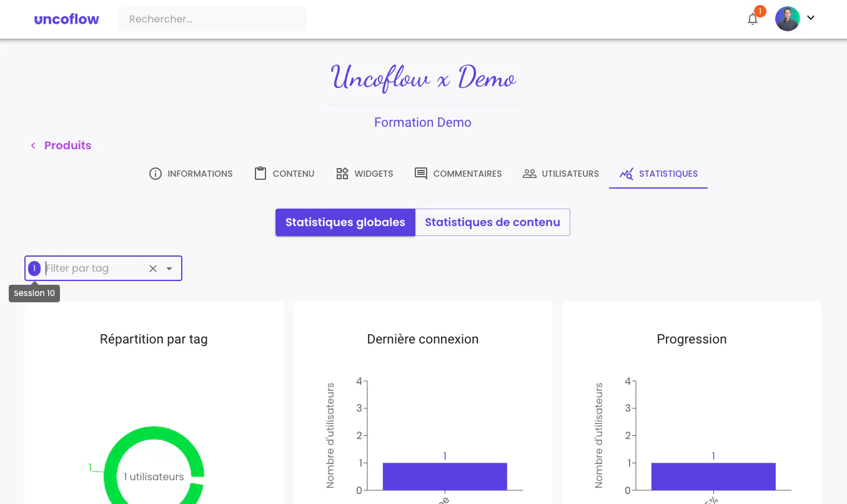The height and width of the screenshot is (504, 847).
Task: Click the user avatar picture
Action: [787, 19]
